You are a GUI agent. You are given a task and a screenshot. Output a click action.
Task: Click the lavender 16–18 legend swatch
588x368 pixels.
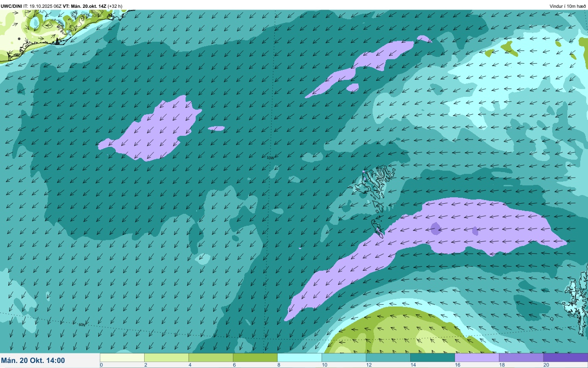pos(477,357)
